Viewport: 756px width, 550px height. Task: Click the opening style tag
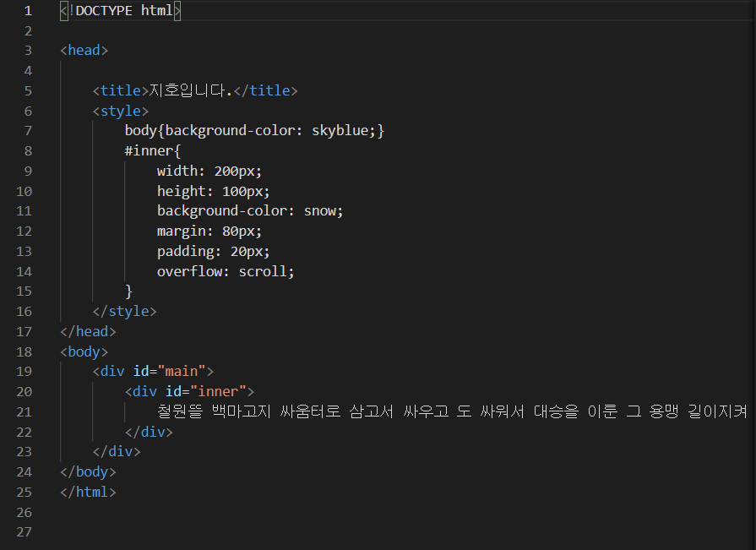point(121,111)
